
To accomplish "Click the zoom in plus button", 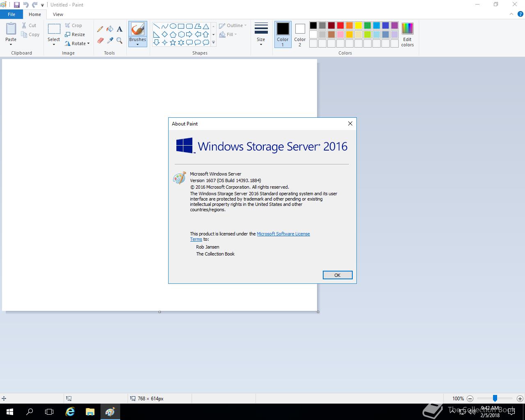I will 520,398.
